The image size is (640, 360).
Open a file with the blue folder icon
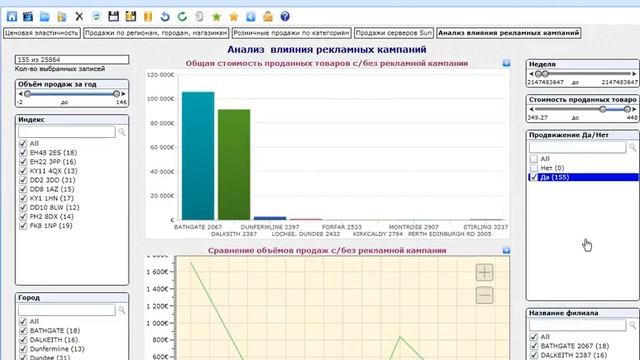[x=44, y=16]
